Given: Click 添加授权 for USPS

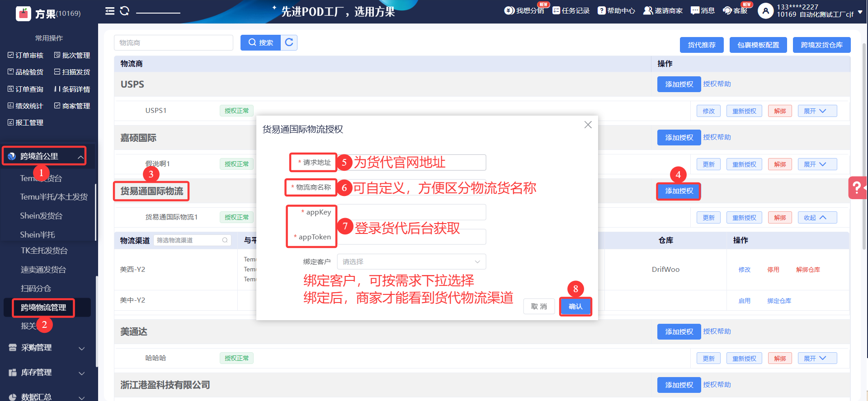Looking at the screenshot, I should click(x=679, y=84).
